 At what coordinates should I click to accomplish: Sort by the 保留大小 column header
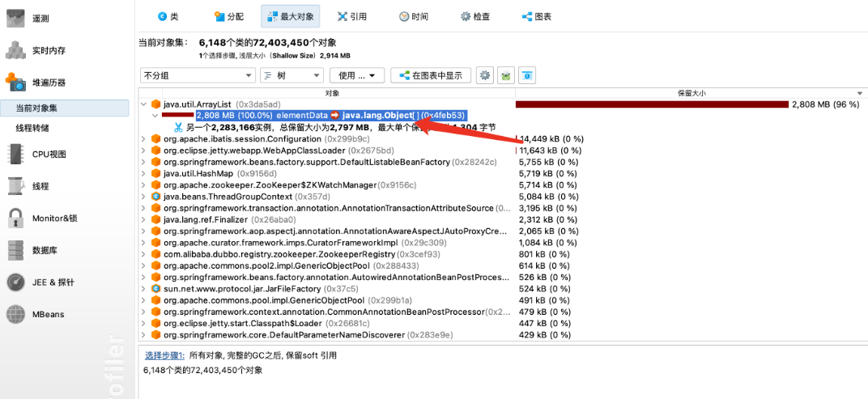pos(691,93)
